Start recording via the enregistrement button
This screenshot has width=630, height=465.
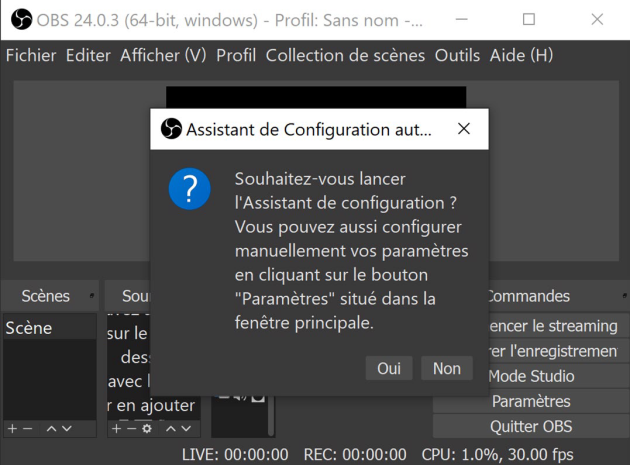[x=559, y=351]
